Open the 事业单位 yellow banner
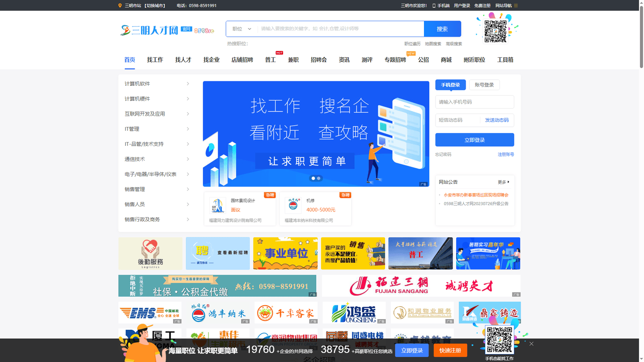Image resolution: width=644 pixels, height=362 pixels. pos(285,253)
